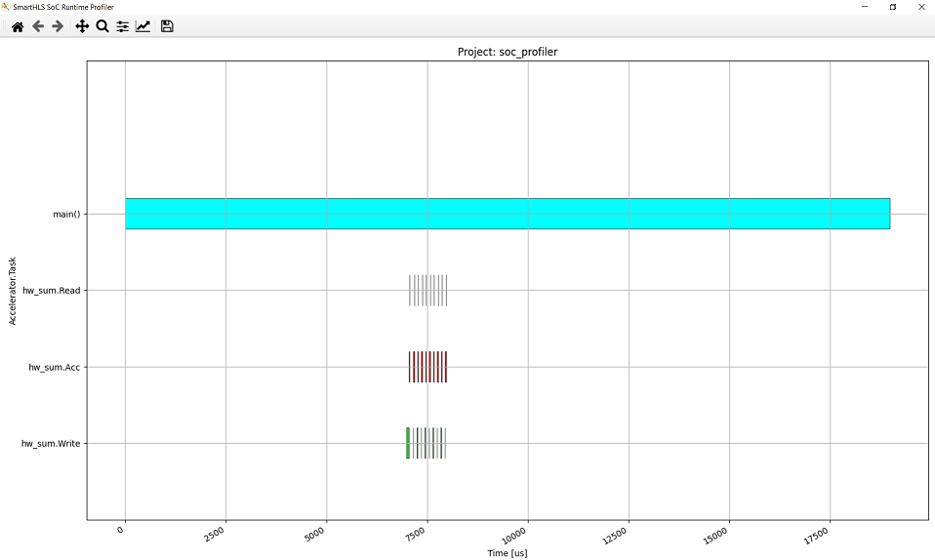The height and width of the screenshot is (560, 935).
Task: Click the gray hw_sum.Read bars
Action: point(427,291)
